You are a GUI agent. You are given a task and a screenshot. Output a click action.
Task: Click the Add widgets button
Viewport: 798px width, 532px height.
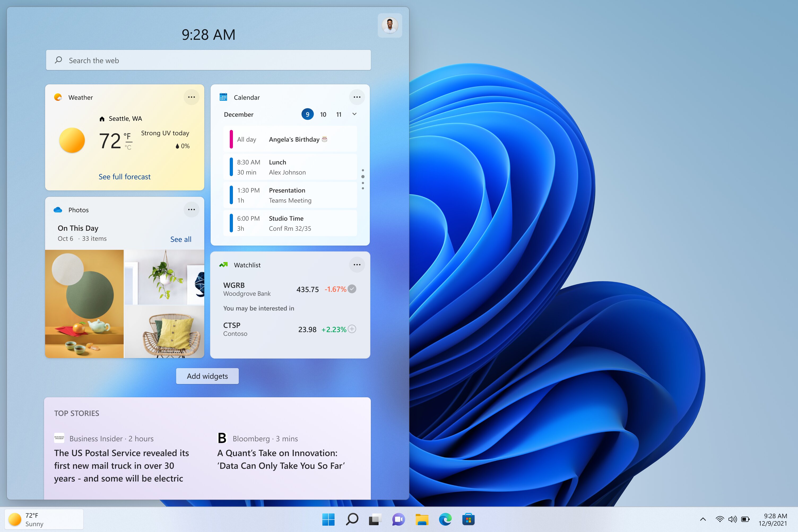coord(207,376)
